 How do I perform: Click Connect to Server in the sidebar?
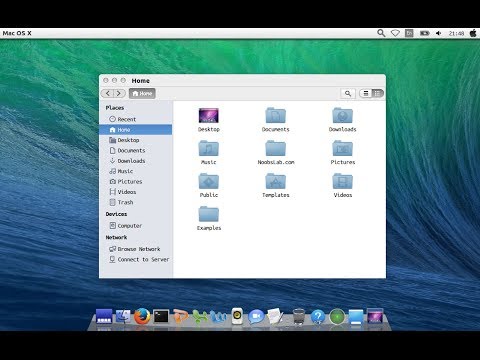click(x=136, y=259)
